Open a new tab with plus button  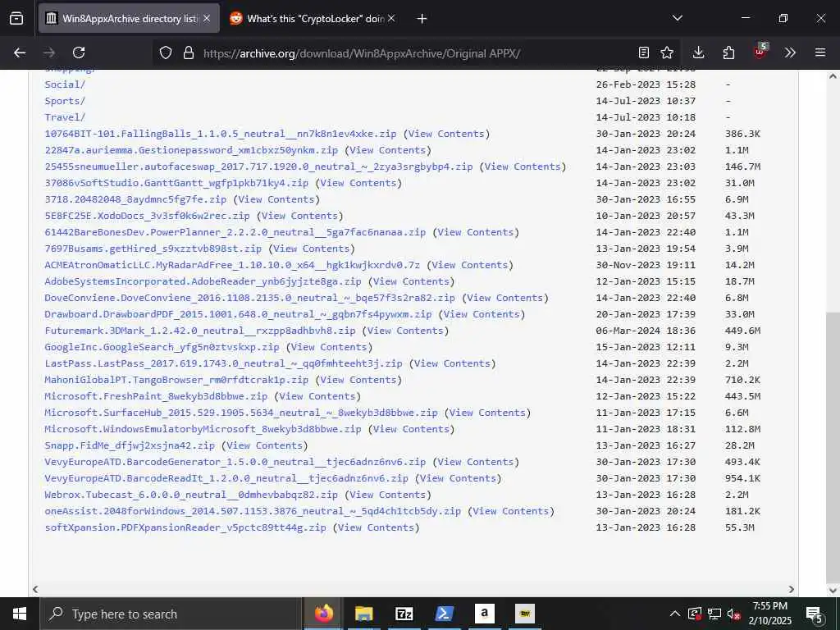(422, 19)
